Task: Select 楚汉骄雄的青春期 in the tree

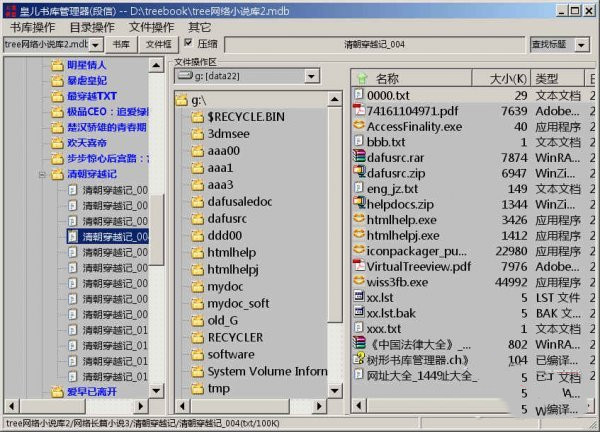Action: pyautogui.click(x=107, y=127)
